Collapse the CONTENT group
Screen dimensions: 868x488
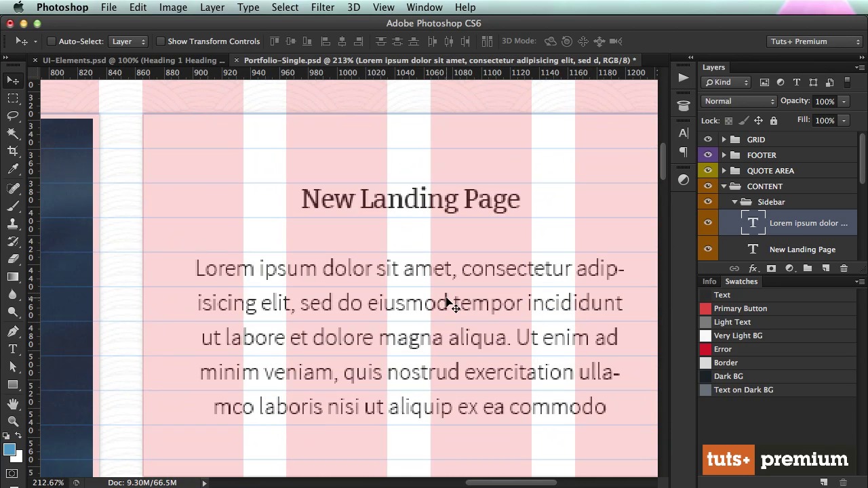[x=724, y=186]
